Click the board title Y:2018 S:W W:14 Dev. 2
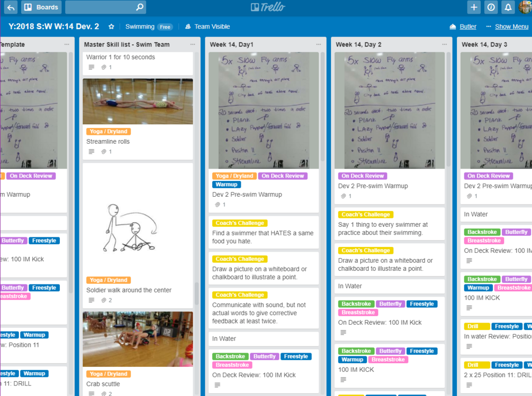532x396 pixels. [x=53, y=26]
